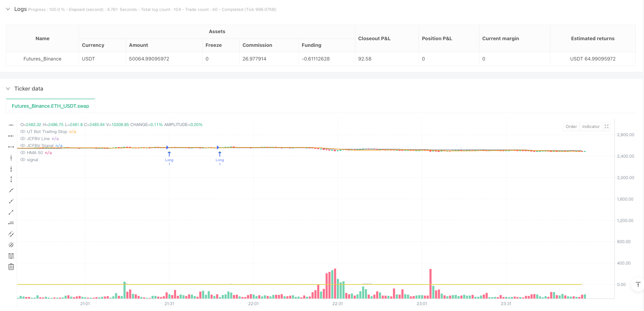644x311 pixels.
Task: Click the first Long entry marker arrow
Action: tap(169, 154)
